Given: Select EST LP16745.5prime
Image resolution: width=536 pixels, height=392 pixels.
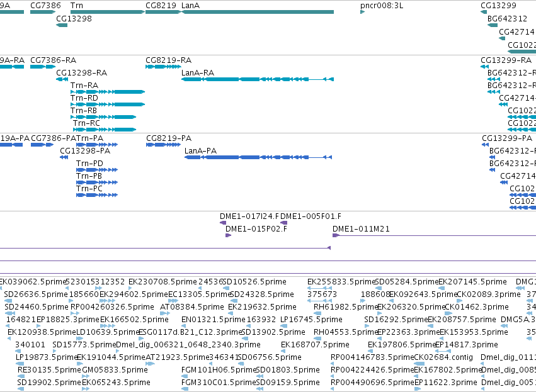Looking at the screenshot, I should point(311,320).
